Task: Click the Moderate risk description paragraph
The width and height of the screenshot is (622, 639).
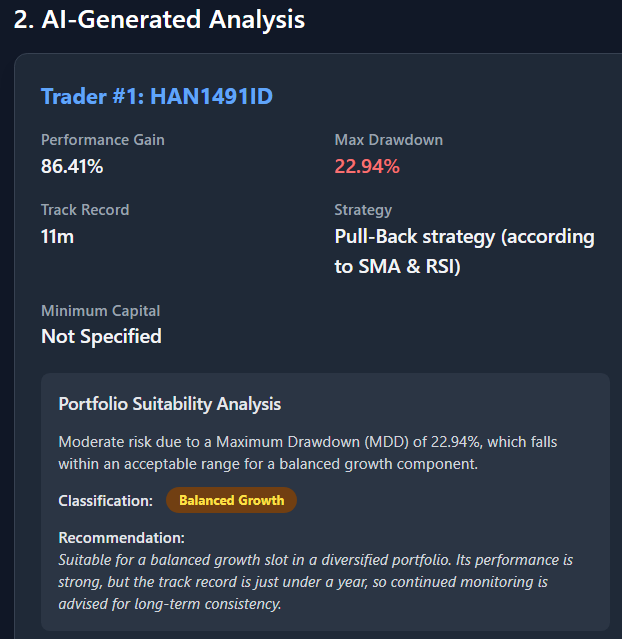Action: pos(308,453)
